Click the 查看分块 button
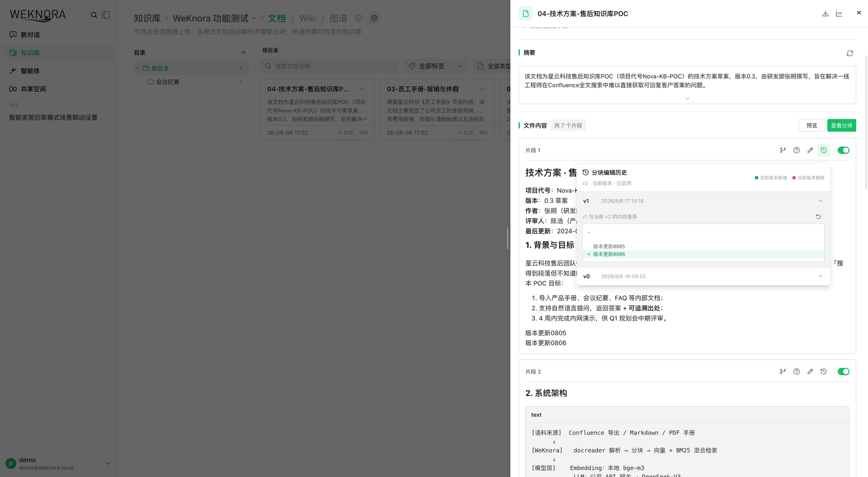Image resolution: width=868 pixels, height=477 pixels. click(x=842, y=126)
